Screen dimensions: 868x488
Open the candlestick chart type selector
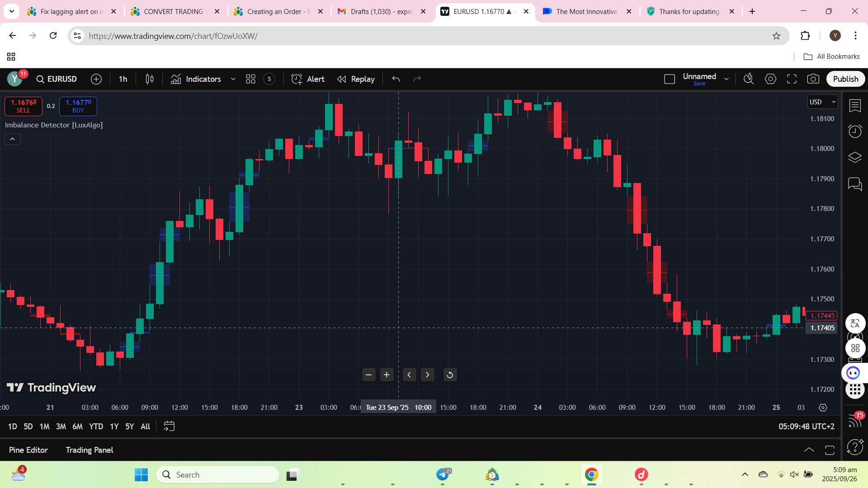click(150, 79)
